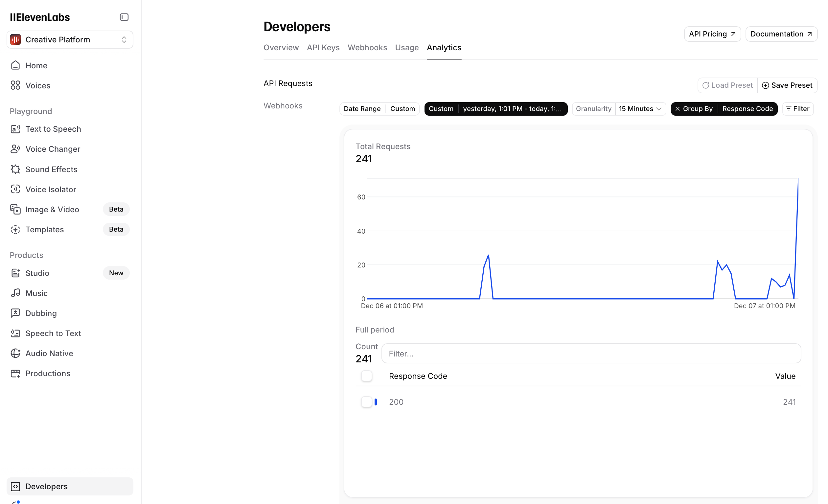The height and width of the screenshot is (504, 828).
Task: Check the 200 response code row
Action: tap(367, 402)
